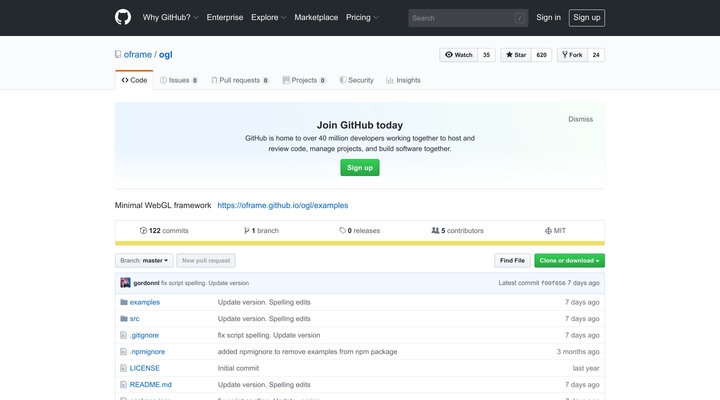720x400 pixels.
Task: Open the Insights tab
Action: click(x=404, y=80)
